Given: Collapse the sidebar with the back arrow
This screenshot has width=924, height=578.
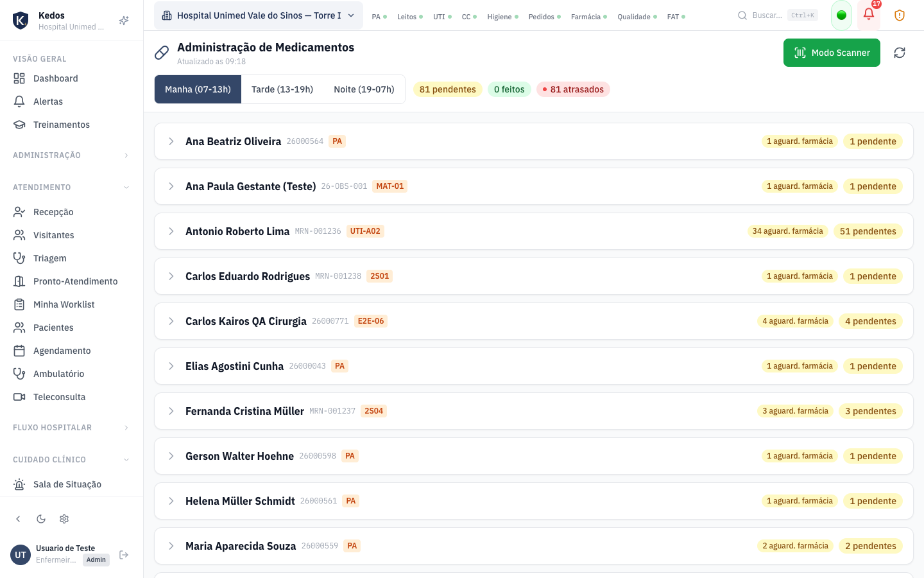Looking at the screenshot, I should [18, 519].
